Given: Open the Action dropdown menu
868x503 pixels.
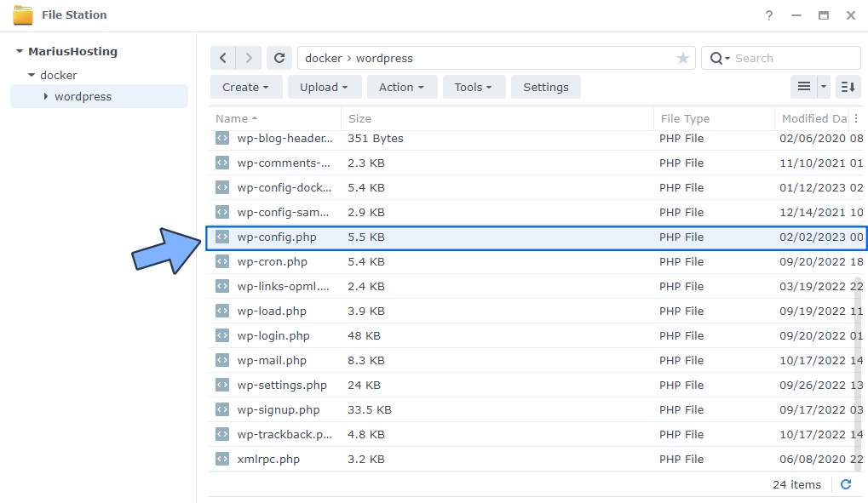Looking at the screenshot, I should click(402, 87).
